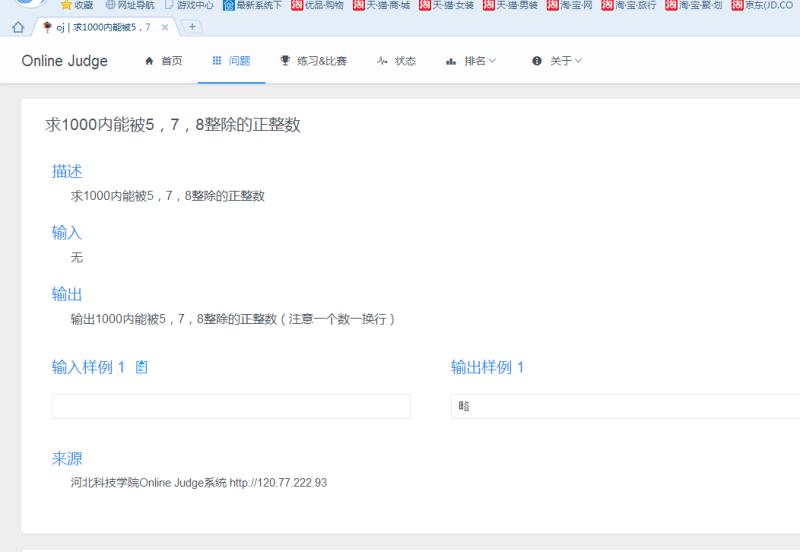This screenshot has height=552, width=800.
Task: Open the 天猫·商城 bookmark
Action: click(x=382, y=5)
